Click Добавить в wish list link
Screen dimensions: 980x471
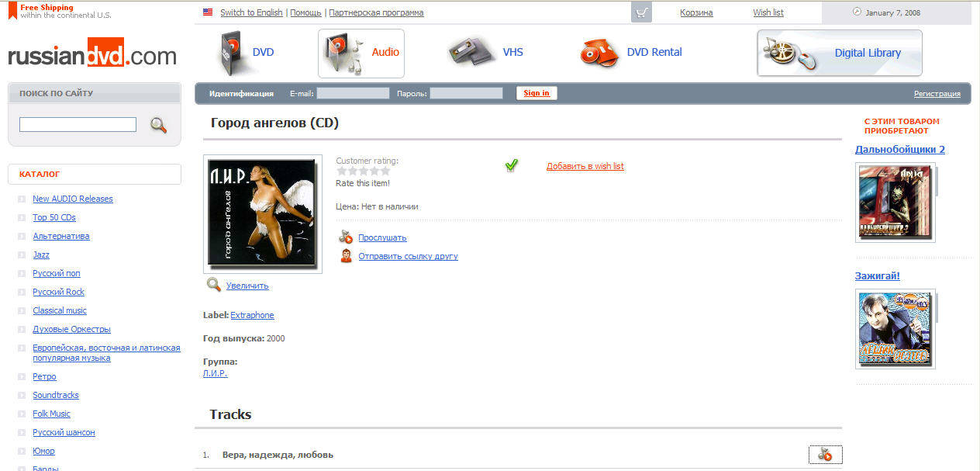pos(585,166)
